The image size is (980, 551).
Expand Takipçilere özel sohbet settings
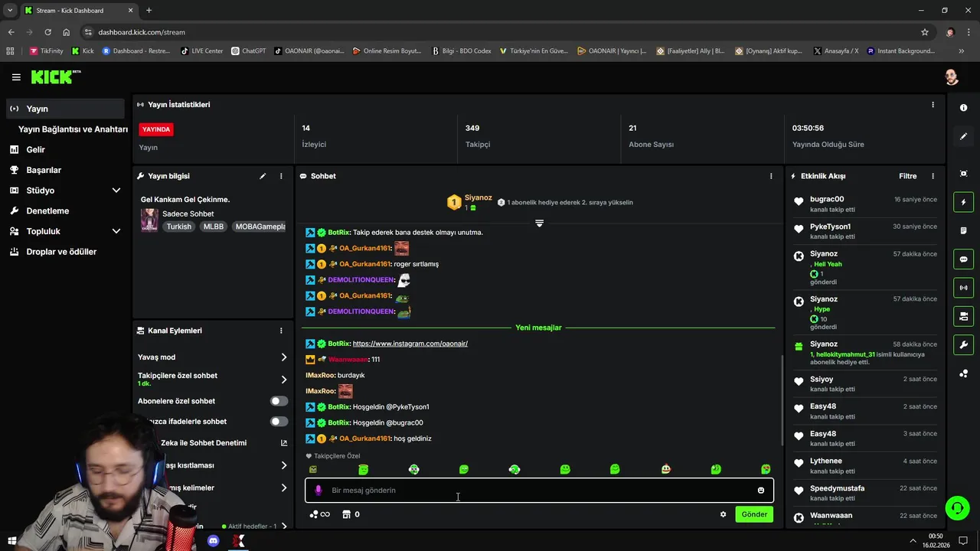click(283, 380)
